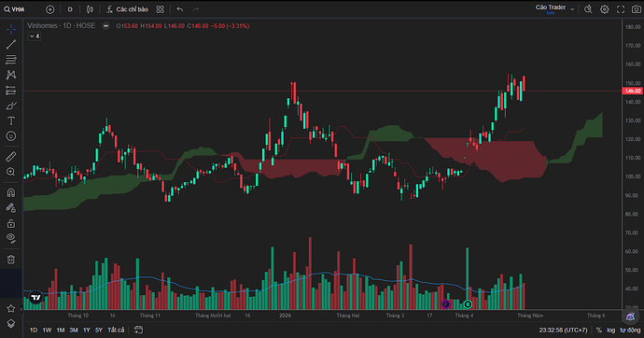Set the range to 1Y
Image resolution: width=644 pixels, height=338 pixels.
tap(86, 330)
